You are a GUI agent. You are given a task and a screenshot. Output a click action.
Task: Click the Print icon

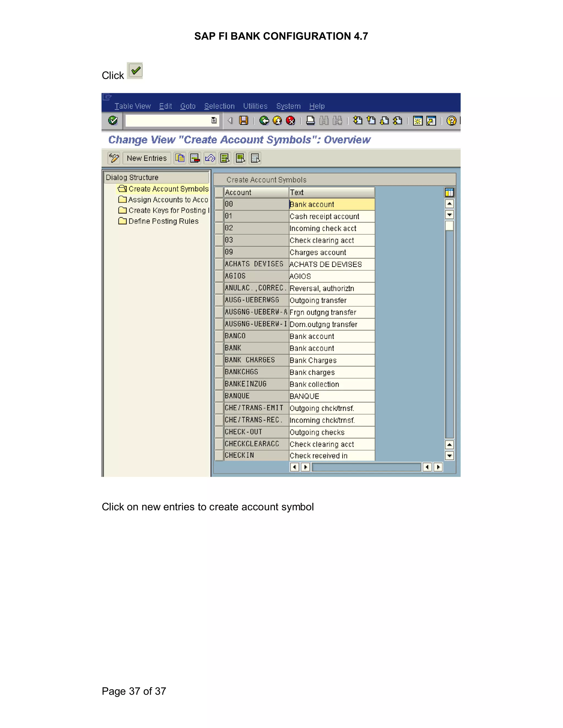point(311,120)
